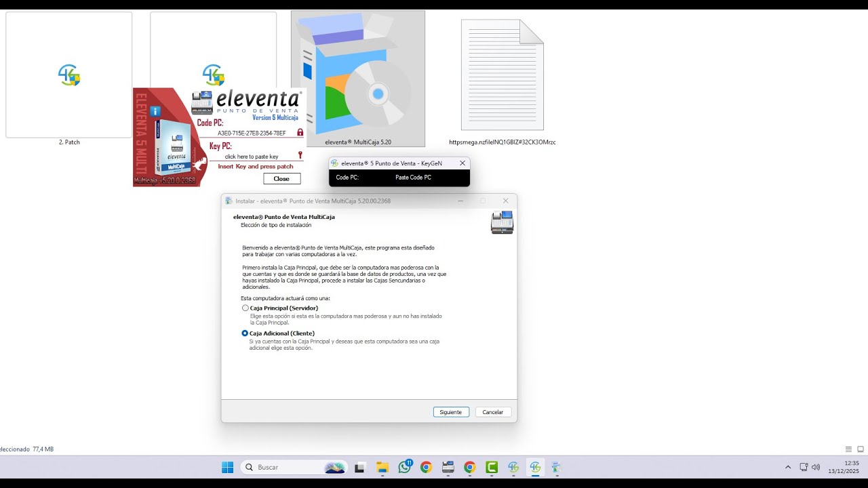
Task: Click the installer setup icon on taskbar
Action: point(555,467)
